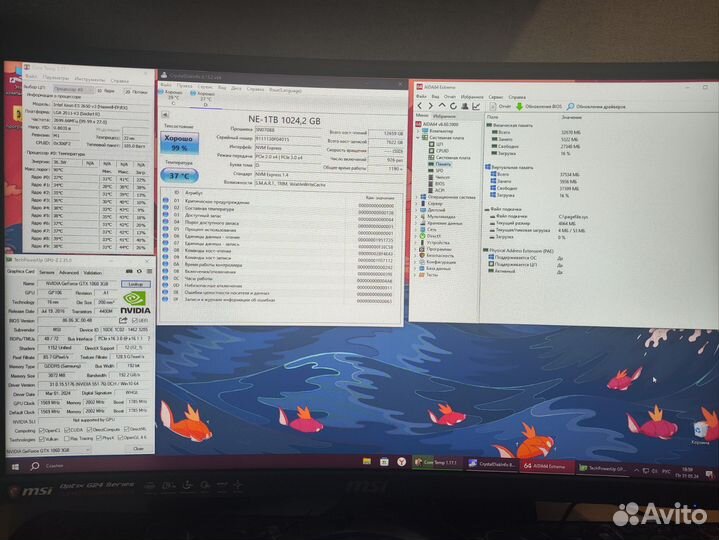Open Избранное menu in AIDA64
The height and width of the screenshot is (540, 719).
tap(472, 97)
